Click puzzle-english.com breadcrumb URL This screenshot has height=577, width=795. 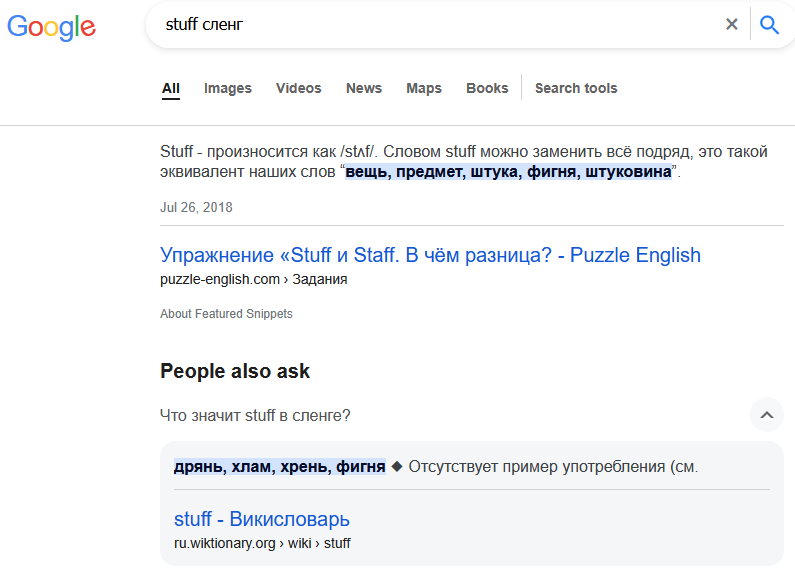253,279
